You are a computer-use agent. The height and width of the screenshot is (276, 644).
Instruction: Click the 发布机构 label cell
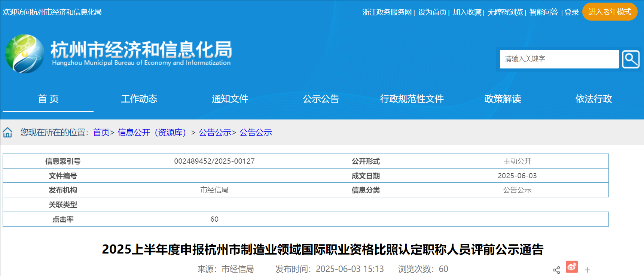point(63,190)
